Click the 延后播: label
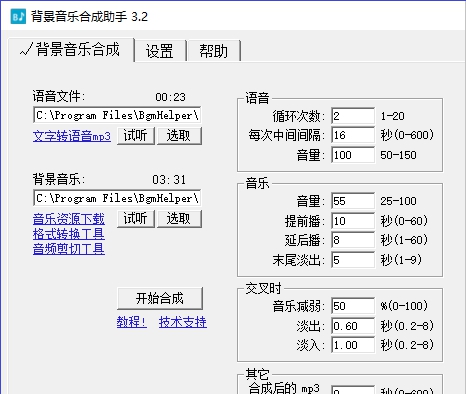The height and width of the screenshot is (394, 466). (305, 240)
